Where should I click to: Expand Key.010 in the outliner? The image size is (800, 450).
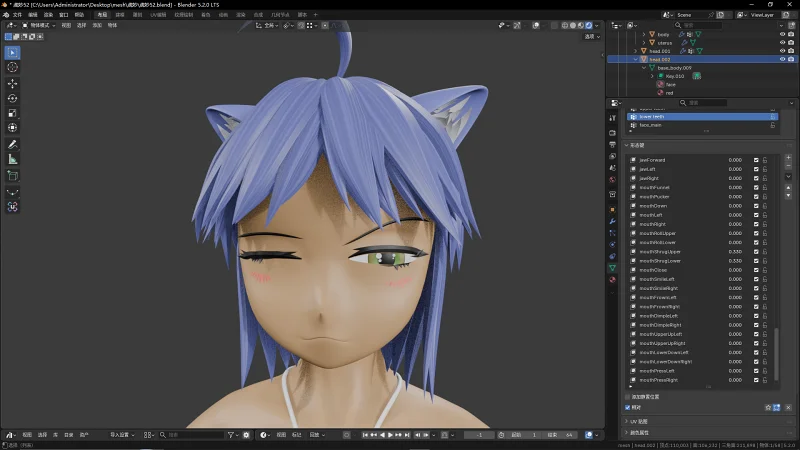click(x=652, y=76)
